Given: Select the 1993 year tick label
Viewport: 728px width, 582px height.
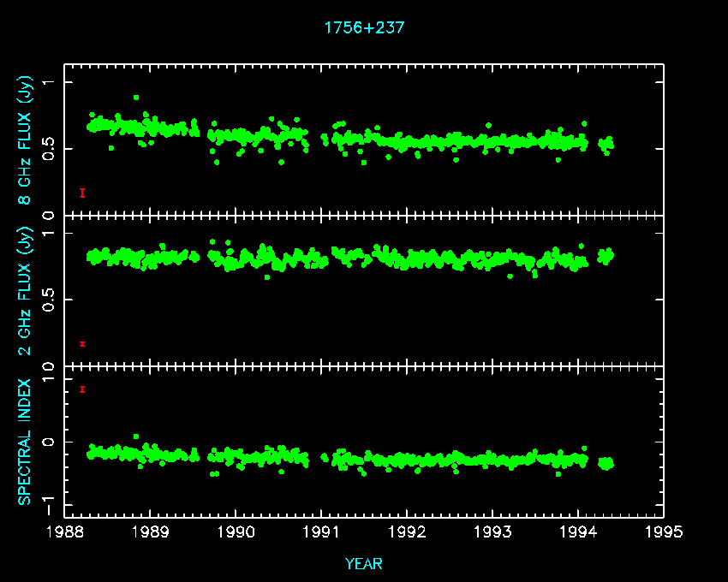Looking at the screenshot, I should (x=493, y=532).
